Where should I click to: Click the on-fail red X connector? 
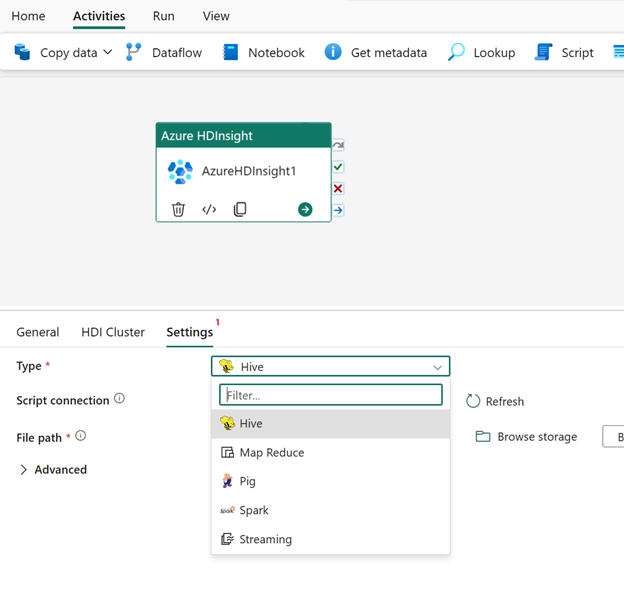point(338,188)
